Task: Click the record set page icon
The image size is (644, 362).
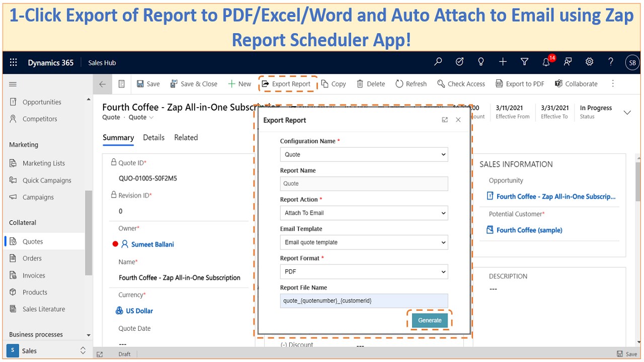Action: point(121,84)
